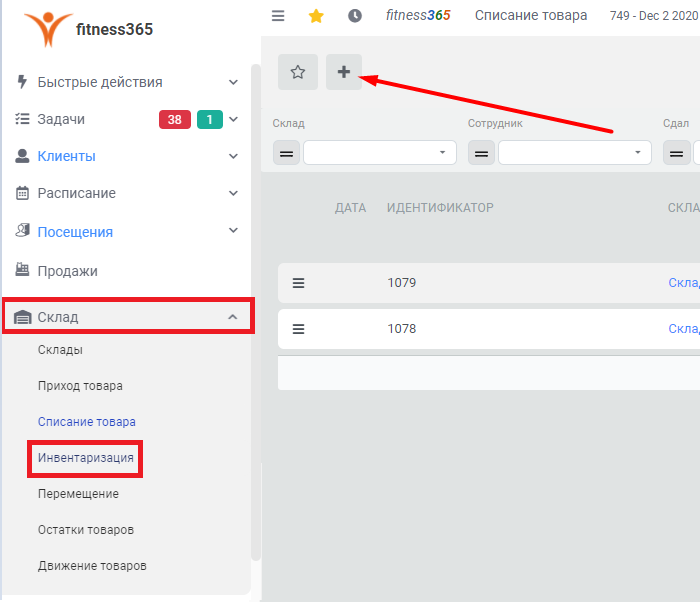Click the sidebar vertical scrollbar
This screenshot has width=700, height=602.
[x=256, y=312]
